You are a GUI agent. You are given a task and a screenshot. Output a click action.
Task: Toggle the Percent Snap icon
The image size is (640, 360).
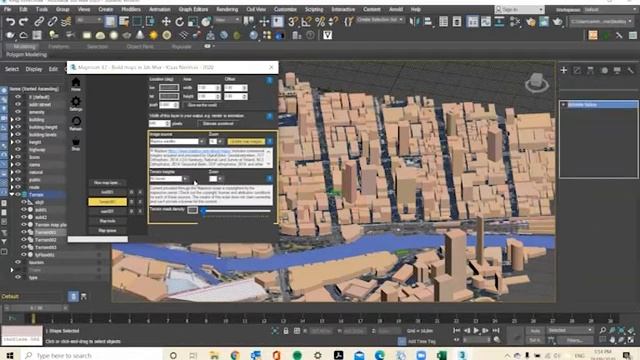pyautogui.click(x=320, y=21)
